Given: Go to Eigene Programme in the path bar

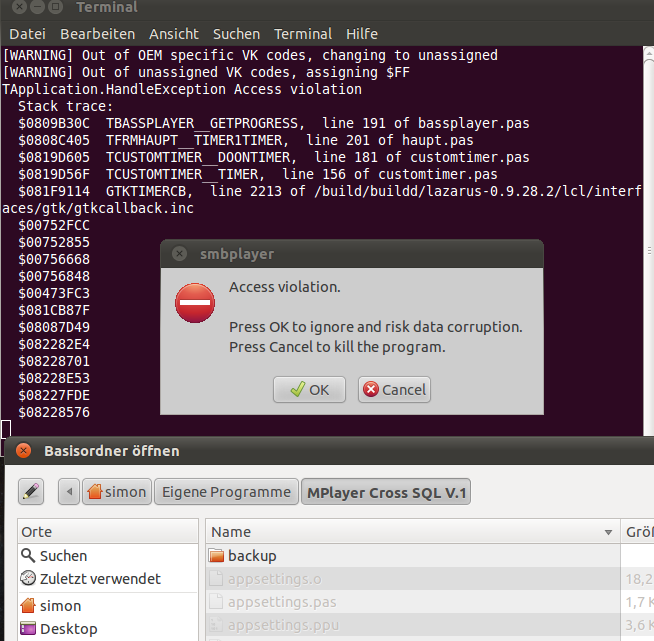Looking at the screenshot, I should click(228, 491).
